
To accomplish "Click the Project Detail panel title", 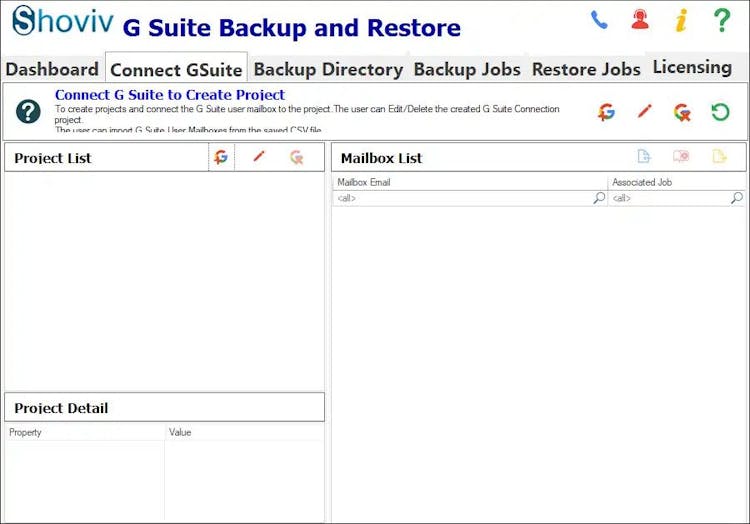I will click(x=61, y=408).
